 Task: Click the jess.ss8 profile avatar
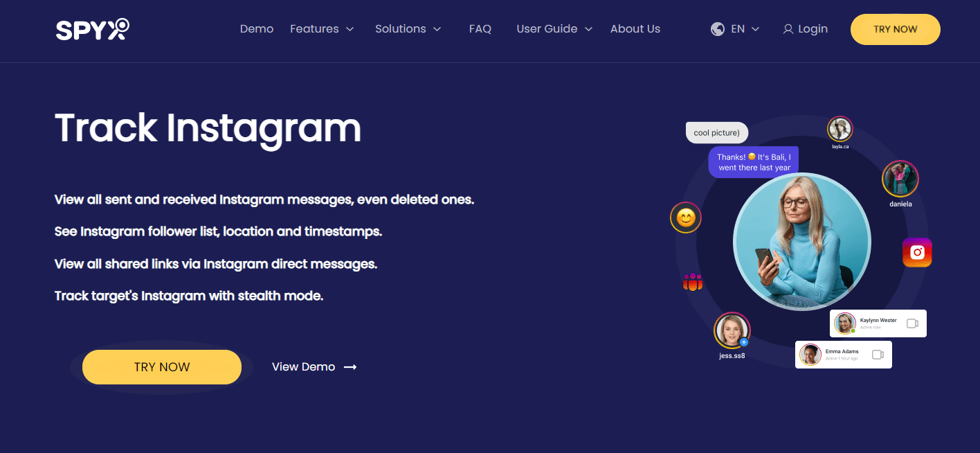tap(732, 330)
